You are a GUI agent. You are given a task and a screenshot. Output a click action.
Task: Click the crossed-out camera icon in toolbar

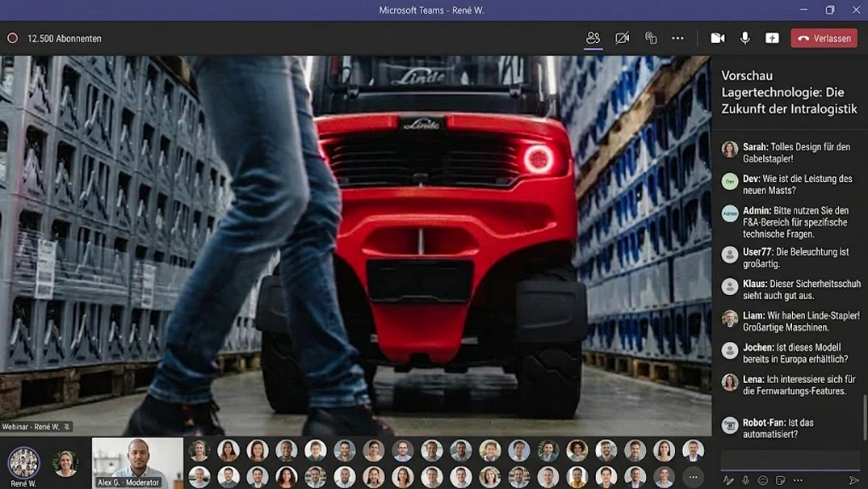tap(622, 38)
